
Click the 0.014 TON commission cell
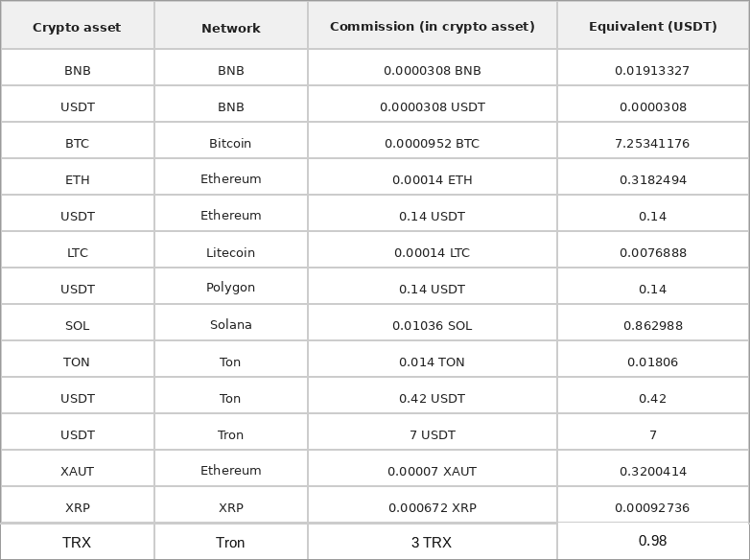pyautogui.click(x=432, y=362)
